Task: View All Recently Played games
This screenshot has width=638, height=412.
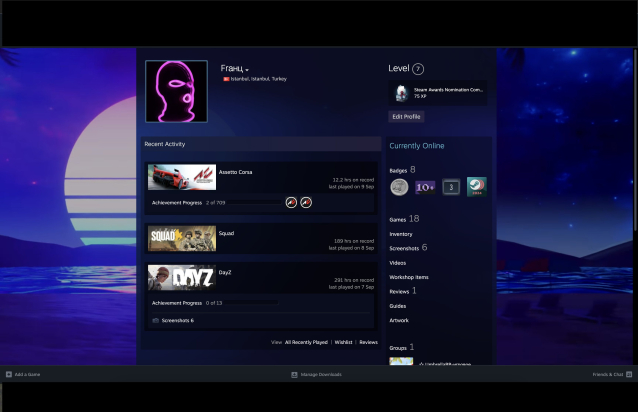Action: tap(306, 342)
